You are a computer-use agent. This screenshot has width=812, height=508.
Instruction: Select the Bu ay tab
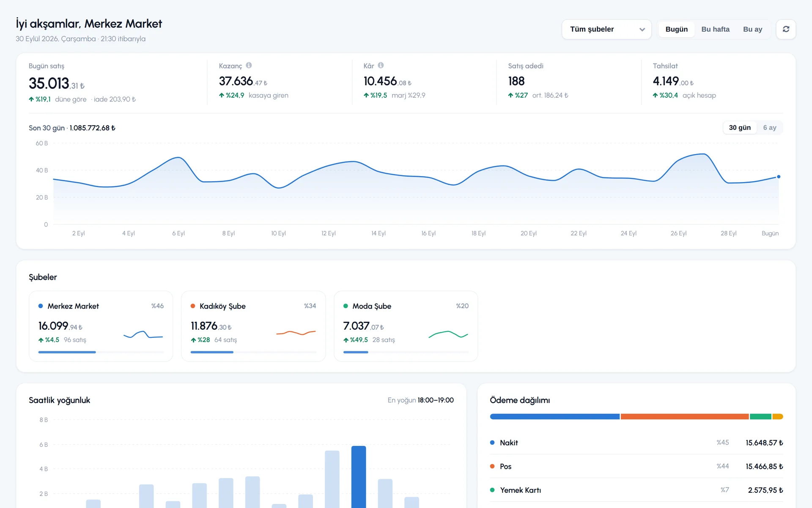752,29
